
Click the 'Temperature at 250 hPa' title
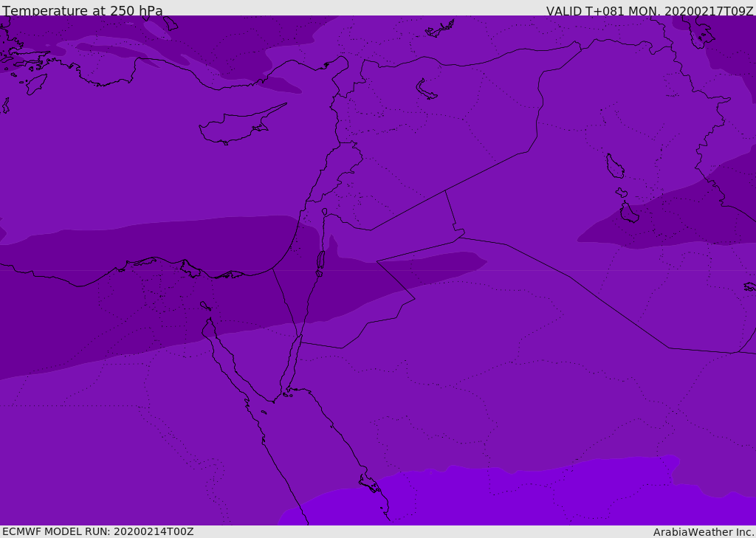point(82,11)
